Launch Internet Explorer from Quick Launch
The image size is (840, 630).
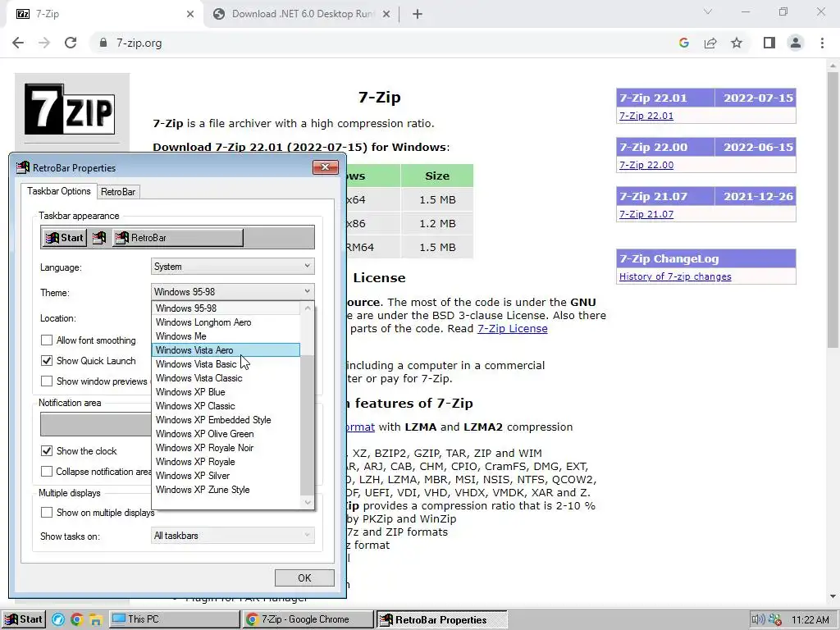[58, 620]
